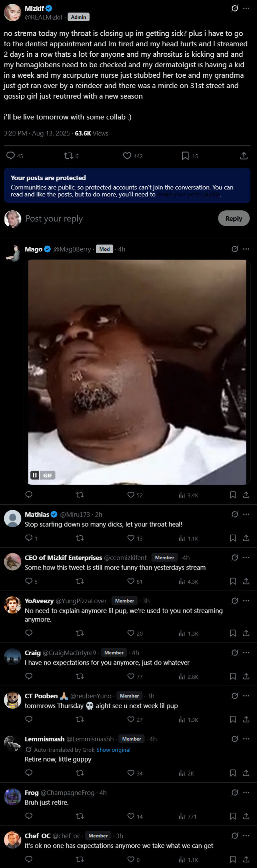Share Mizkif's main post

[x=244, y=156]
